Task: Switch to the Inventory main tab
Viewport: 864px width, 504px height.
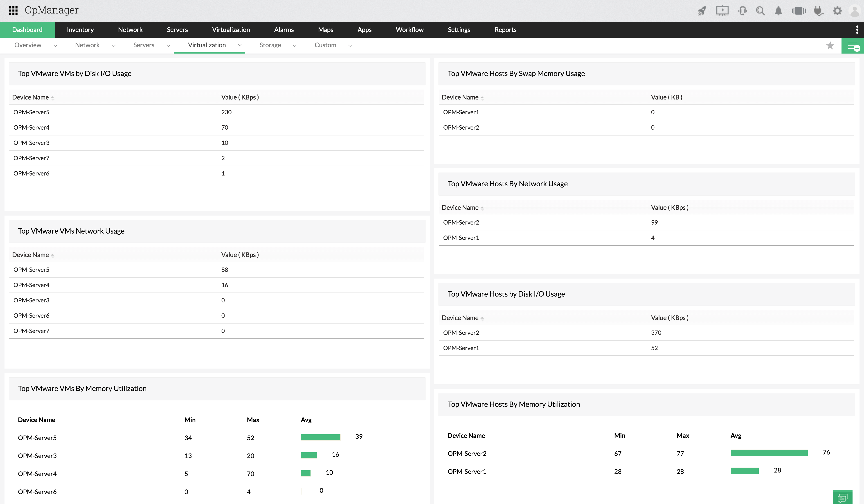Action: (80, 30)
